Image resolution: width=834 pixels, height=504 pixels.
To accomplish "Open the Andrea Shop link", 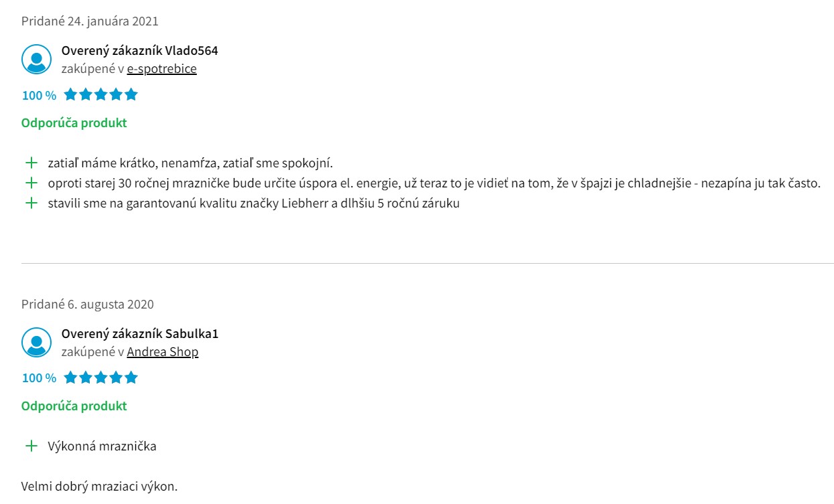I will tap(163, 351).
